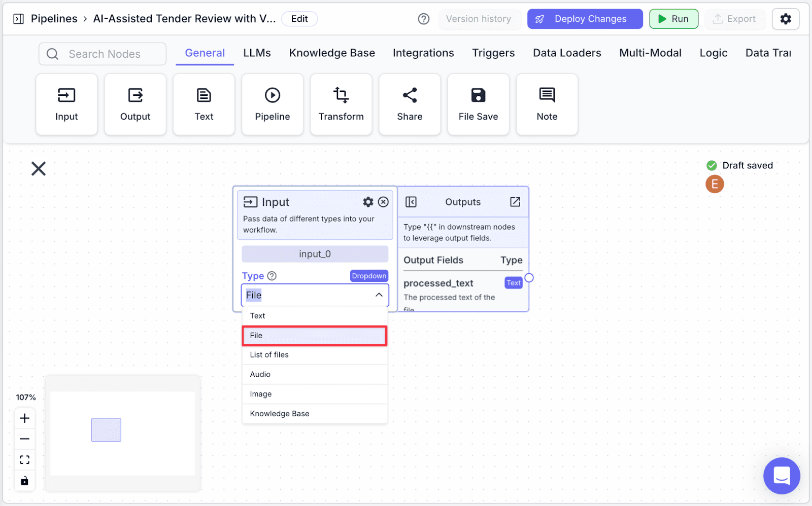
Task: Open the Data Loaders tab
Action: 567,53
